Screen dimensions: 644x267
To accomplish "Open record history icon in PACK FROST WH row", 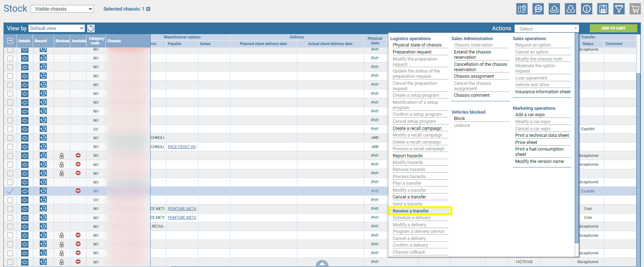I will click(x=43, y=146).
